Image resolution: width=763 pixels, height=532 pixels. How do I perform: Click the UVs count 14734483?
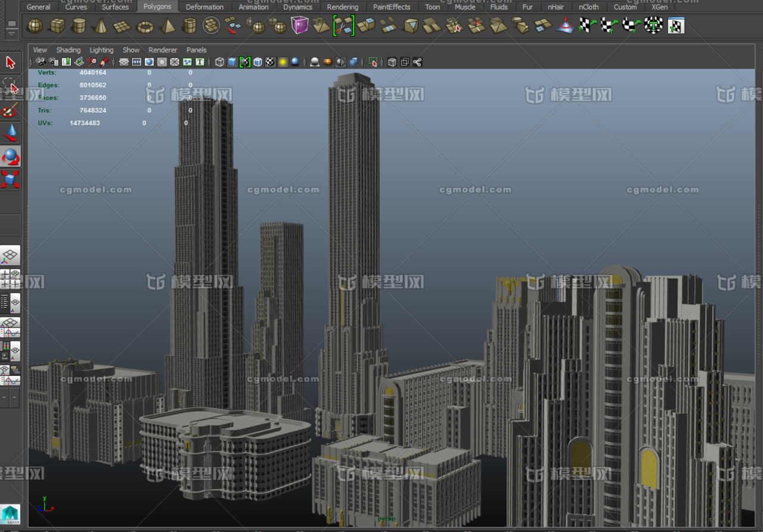(85, 123)
